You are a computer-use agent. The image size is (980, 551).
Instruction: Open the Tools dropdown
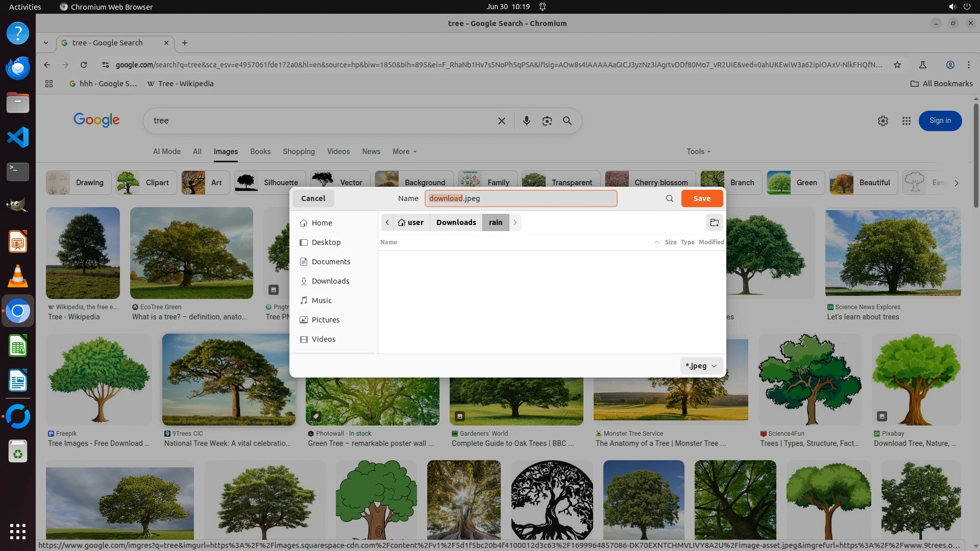pos(698,152)
